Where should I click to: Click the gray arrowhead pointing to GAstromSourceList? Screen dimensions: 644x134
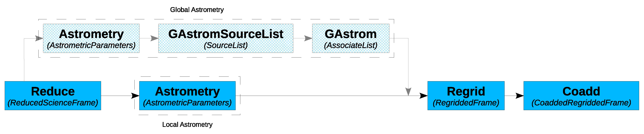point(155,38)
